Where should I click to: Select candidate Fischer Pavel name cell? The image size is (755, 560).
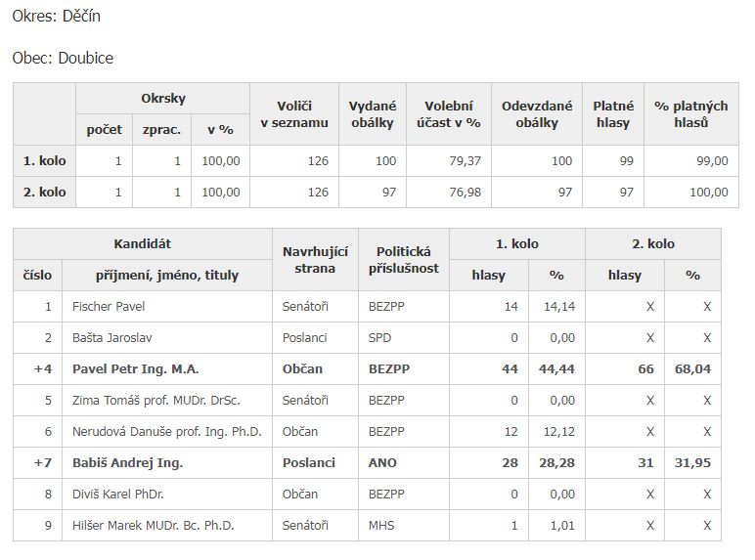pos(167,307)
